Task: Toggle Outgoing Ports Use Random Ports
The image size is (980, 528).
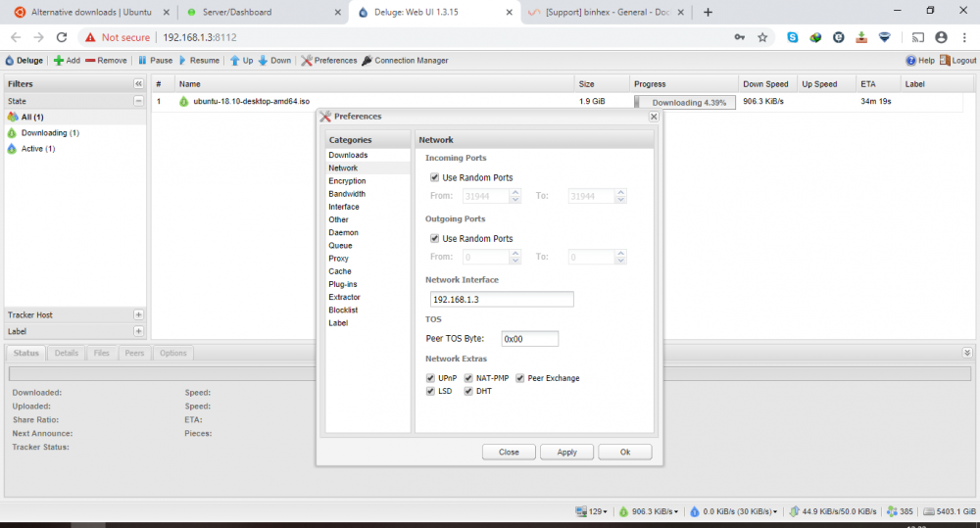Action: (434, 238)
